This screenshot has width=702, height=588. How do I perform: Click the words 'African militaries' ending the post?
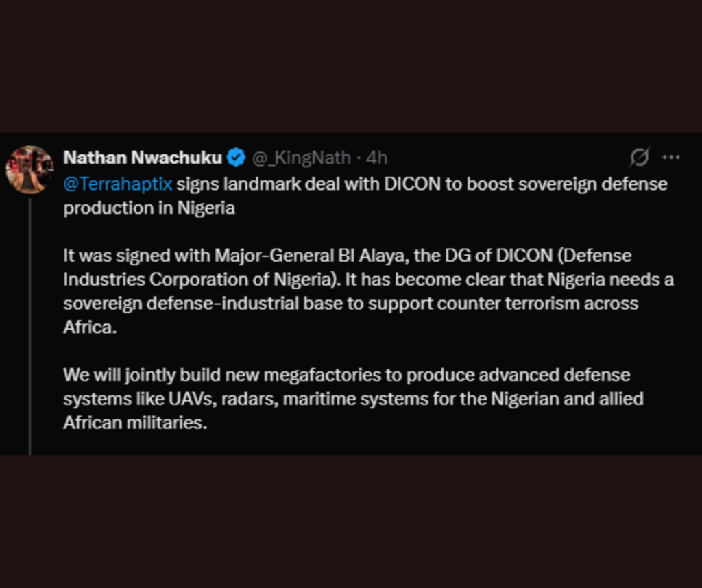[x=134, y=423]
